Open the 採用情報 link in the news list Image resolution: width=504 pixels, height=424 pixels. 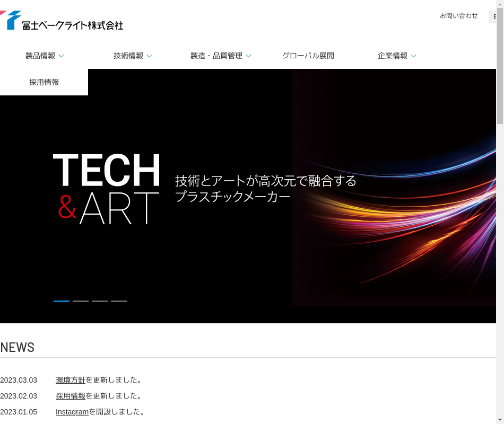[x=71, y=396]
